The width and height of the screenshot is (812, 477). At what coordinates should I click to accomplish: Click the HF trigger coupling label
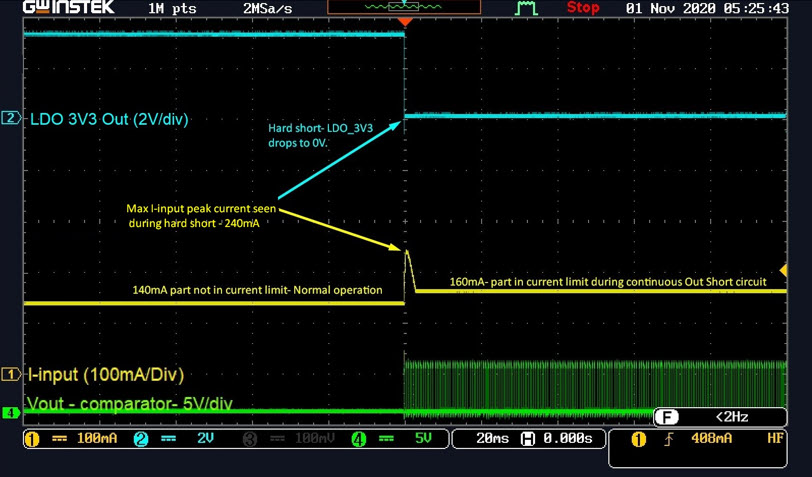(775, 439)
